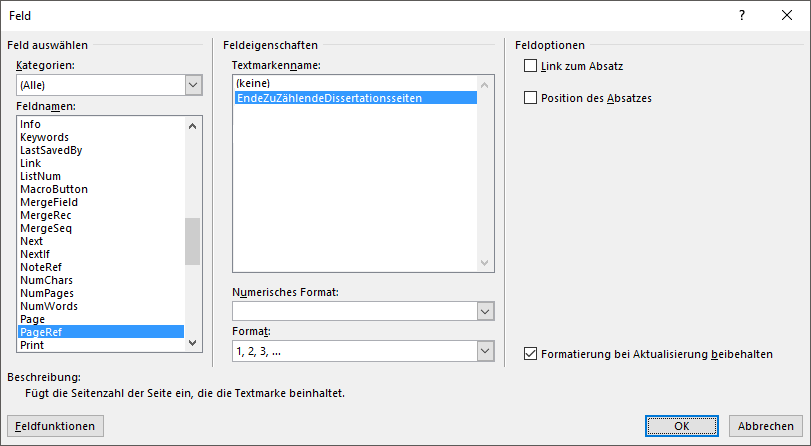Click the help question mark icon
The image size is (811, 446).
click(x=741, y=16)
